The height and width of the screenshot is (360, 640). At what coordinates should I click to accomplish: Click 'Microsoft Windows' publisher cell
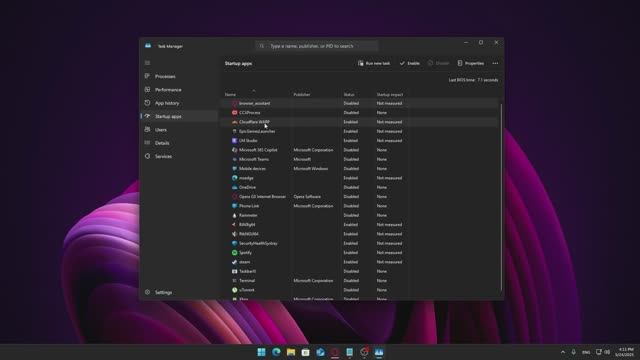coord(311,169)
